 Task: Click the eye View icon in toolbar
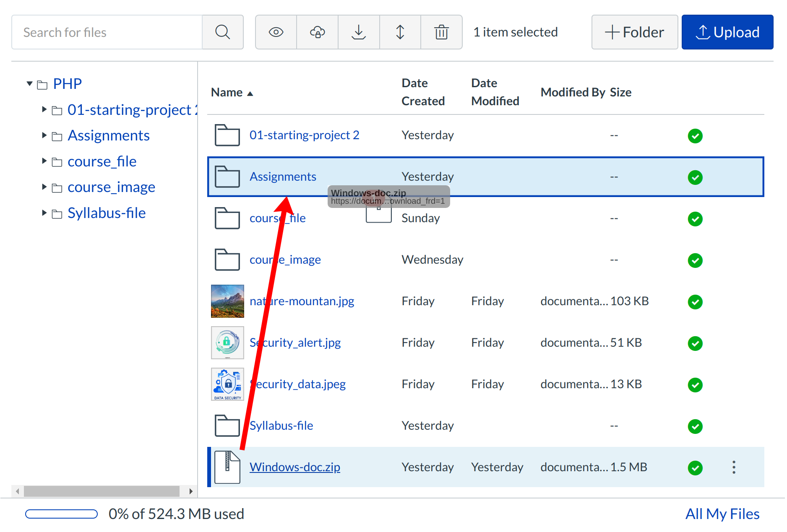pyautogui.click(x=276, y=32)
